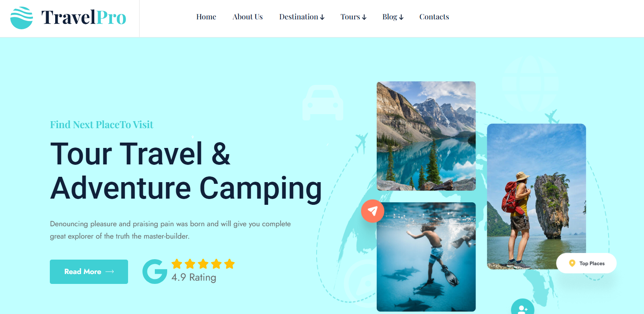Expand the Destination dropdown menu

302,17
